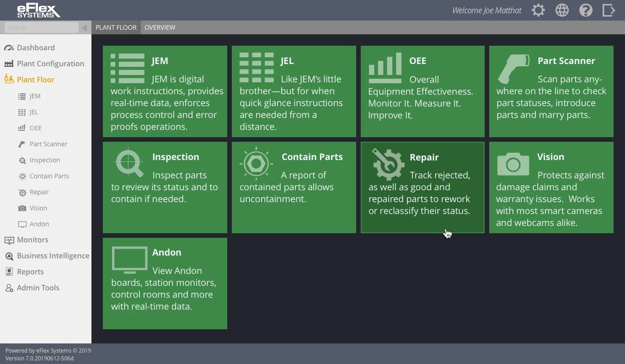Select the Part Scanner gun icon
Viewport: 625px width, 364px height.
tap(21, 144)
